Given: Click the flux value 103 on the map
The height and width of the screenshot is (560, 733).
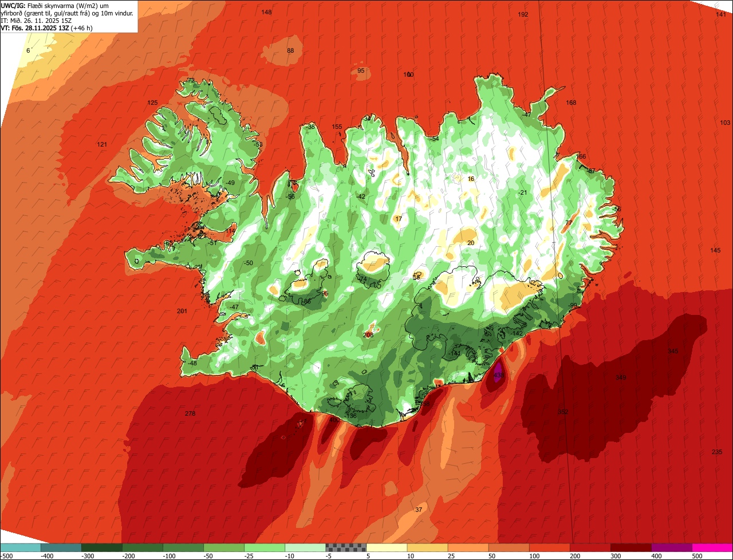Looking at the screenshot, I should (x=725, y=123).
